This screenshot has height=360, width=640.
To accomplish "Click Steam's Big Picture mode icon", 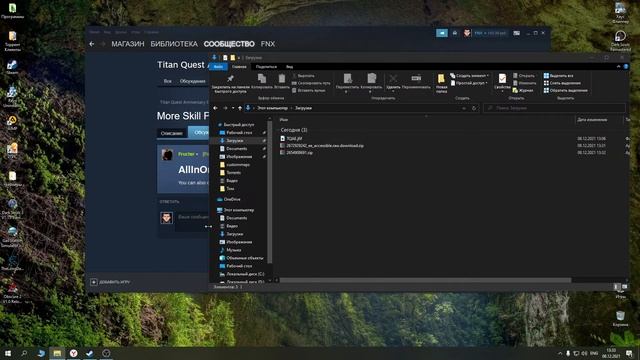I will [x=517, y=33].
